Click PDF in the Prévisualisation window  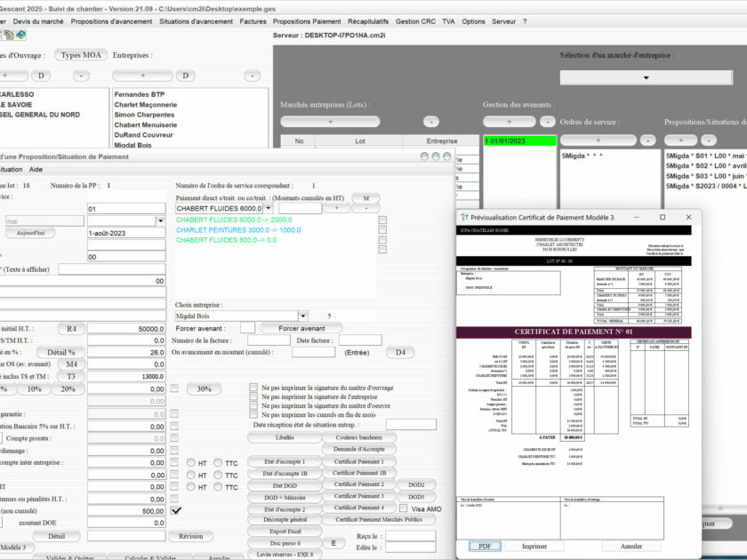coord(485,546)
